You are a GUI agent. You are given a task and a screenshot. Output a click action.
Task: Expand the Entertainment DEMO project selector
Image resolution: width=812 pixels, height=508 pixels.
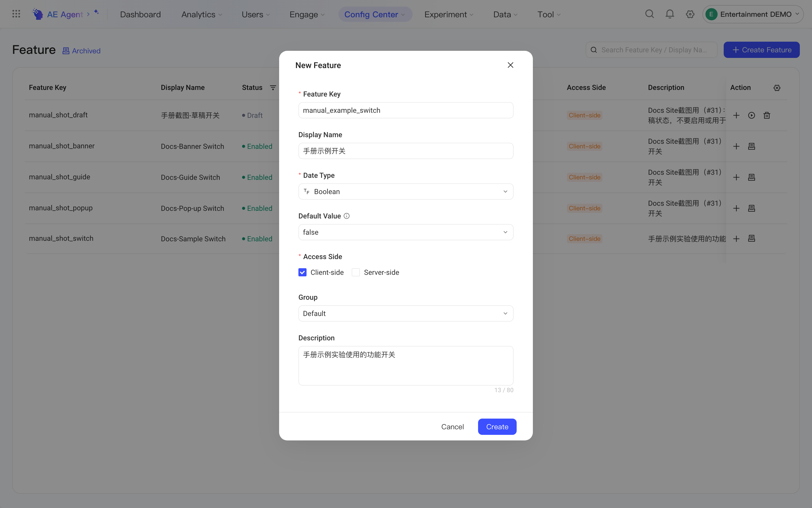(753, 14)
